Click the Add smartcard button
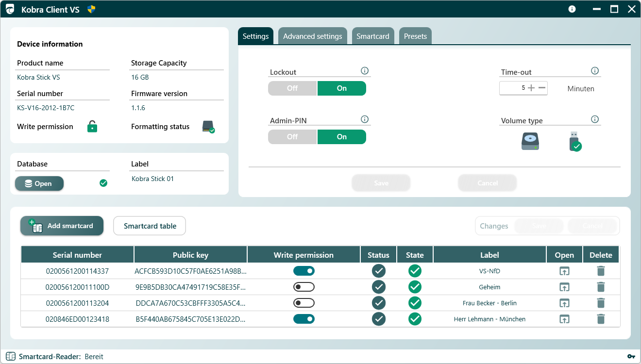 [x=62, y=226]
